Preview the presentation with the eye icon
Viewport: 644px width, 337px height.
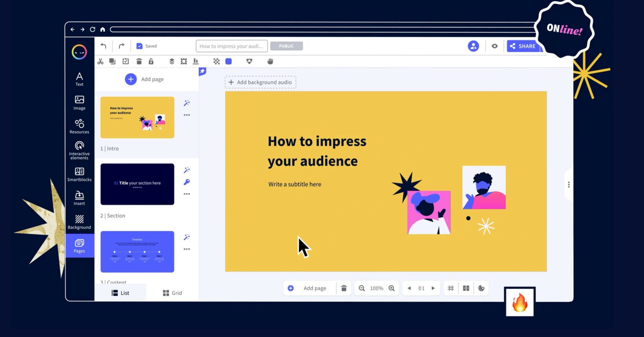point(495,46)
